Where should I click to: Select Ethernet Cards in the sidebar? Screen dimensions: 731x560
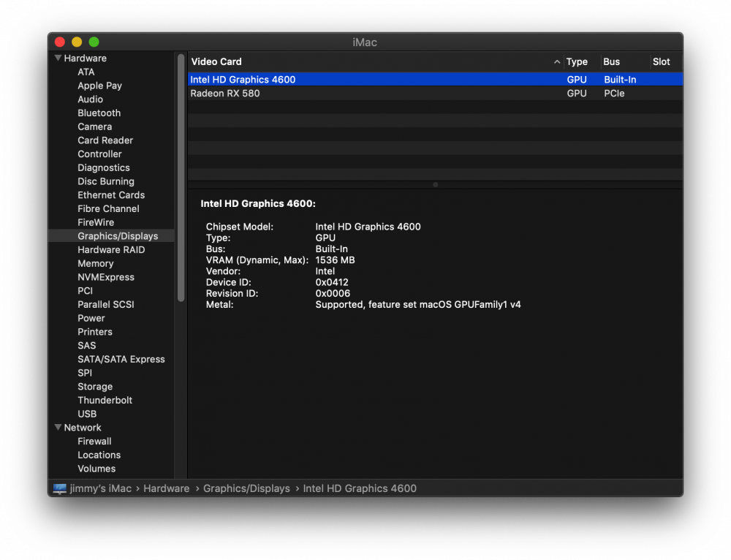coord(111,195)
